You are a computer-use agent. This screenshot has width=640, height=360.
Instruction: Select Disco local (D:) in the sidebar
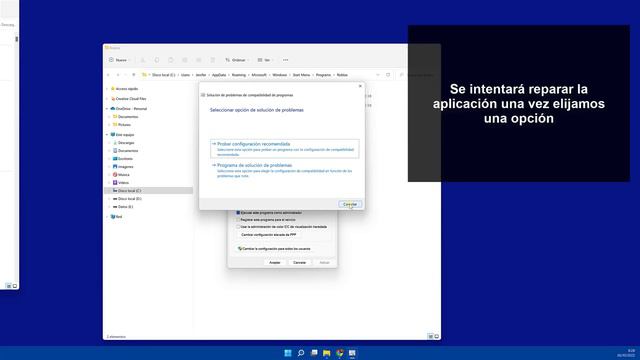[129, 199]
